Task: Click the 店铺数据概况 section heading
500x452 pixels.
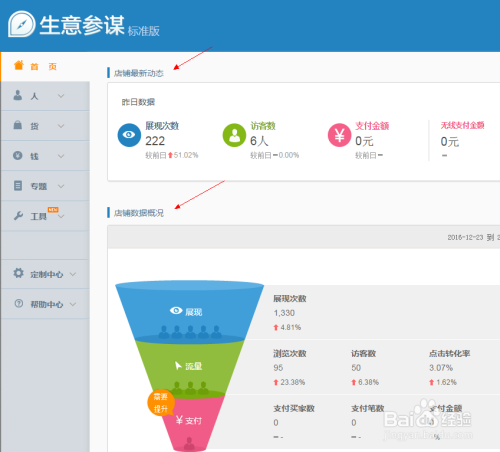Action: (x=139, y=213)
